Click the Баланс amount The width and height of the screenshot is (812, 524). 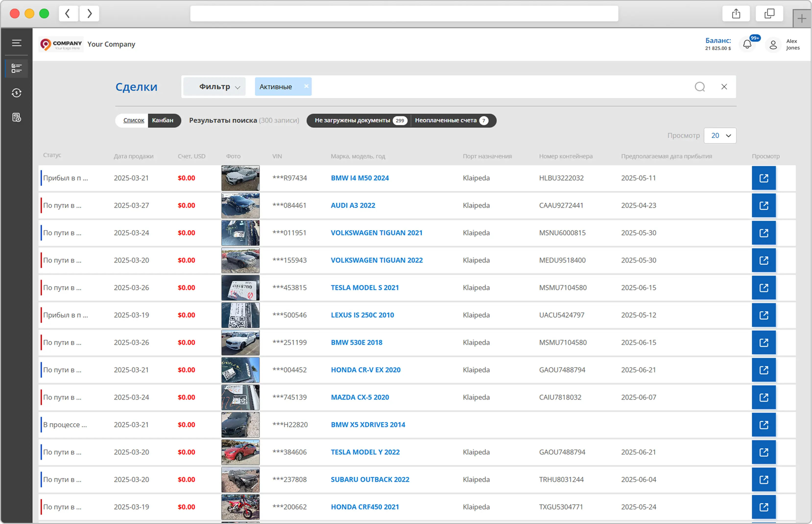point(718,48)
